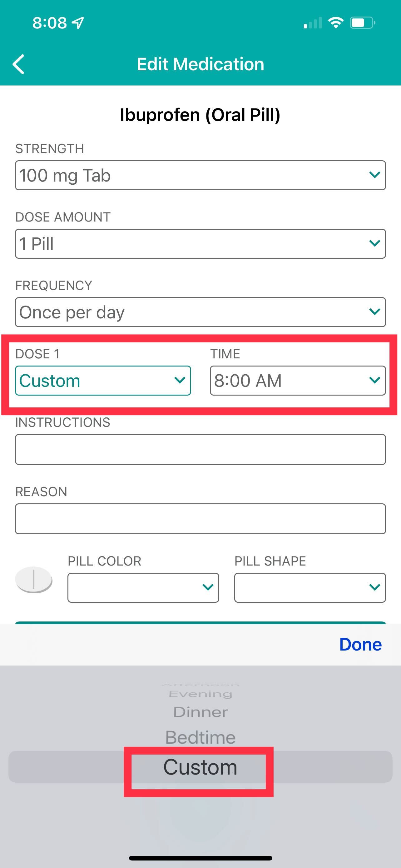Open the Pill Color dropdown
Screen dimensions: 401x868
(x=143, y=587)
